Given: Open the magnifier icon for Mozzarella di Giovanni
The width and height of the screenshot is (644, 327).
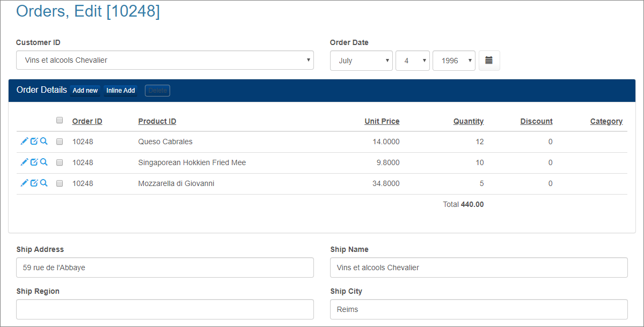Looking at the screenshot, I should point(43,183).
